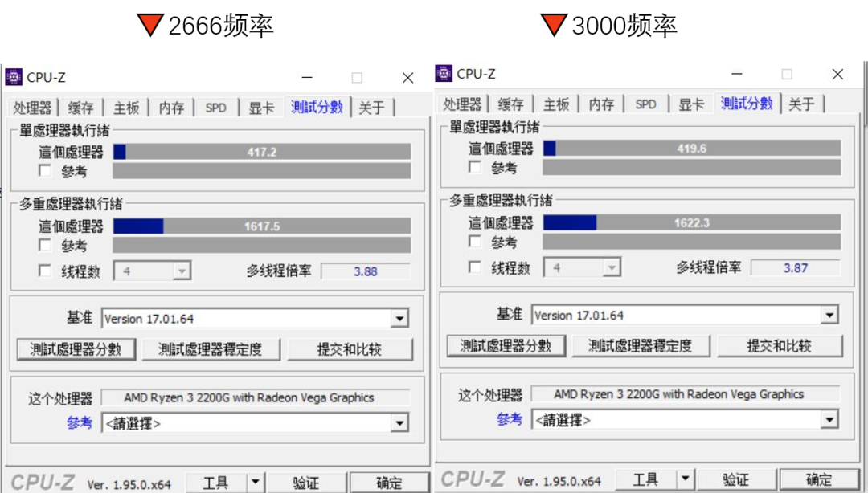Click the 417.2 single-thread score bar
Screen dimensions: 868x493
click(x=262, y=152)
